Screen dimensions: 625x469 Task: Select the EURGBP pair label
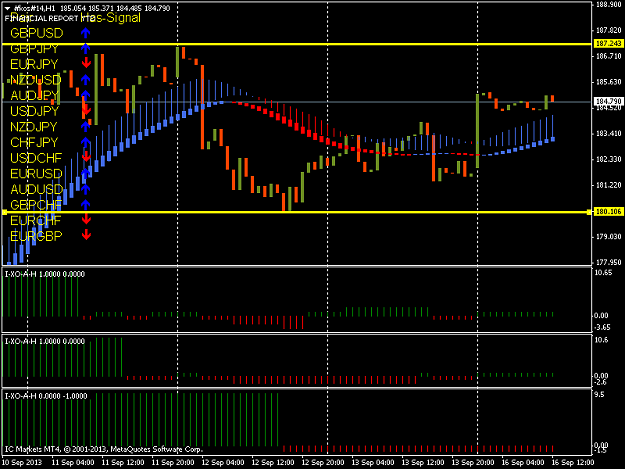(x=36, y=236)
